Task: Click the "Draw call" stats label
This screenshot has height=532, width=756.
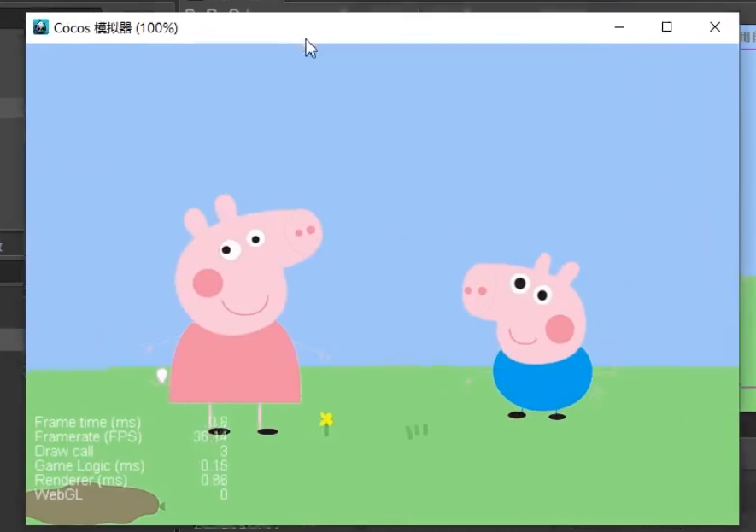Action: 64,451
